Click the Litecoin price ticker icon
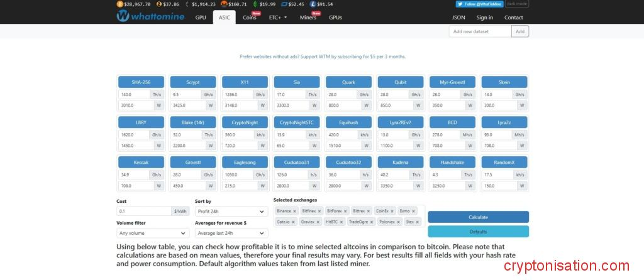This screenshot has height=280, width=644. click(313, 4)
